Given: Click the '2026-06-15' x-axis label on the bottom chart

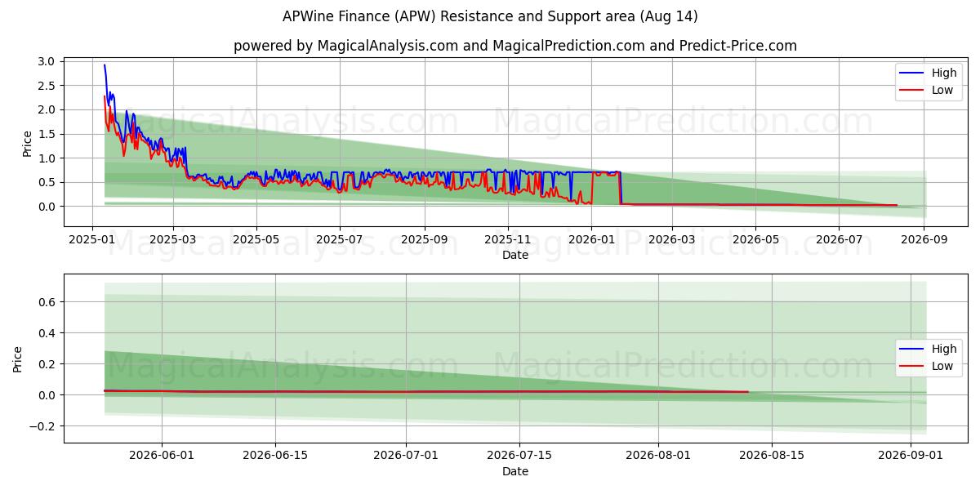Looking at the screenshot, I should 275,456.
